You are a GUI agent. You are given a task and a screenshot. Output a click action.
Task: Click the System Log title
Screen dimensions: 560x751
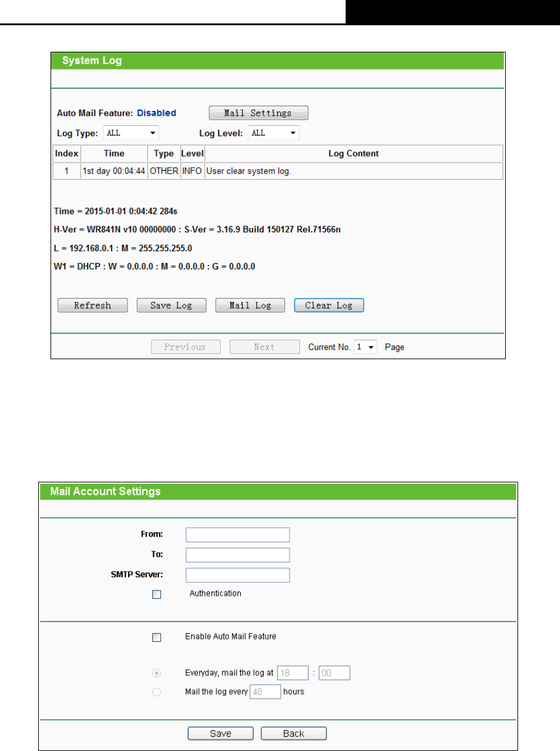92,61
